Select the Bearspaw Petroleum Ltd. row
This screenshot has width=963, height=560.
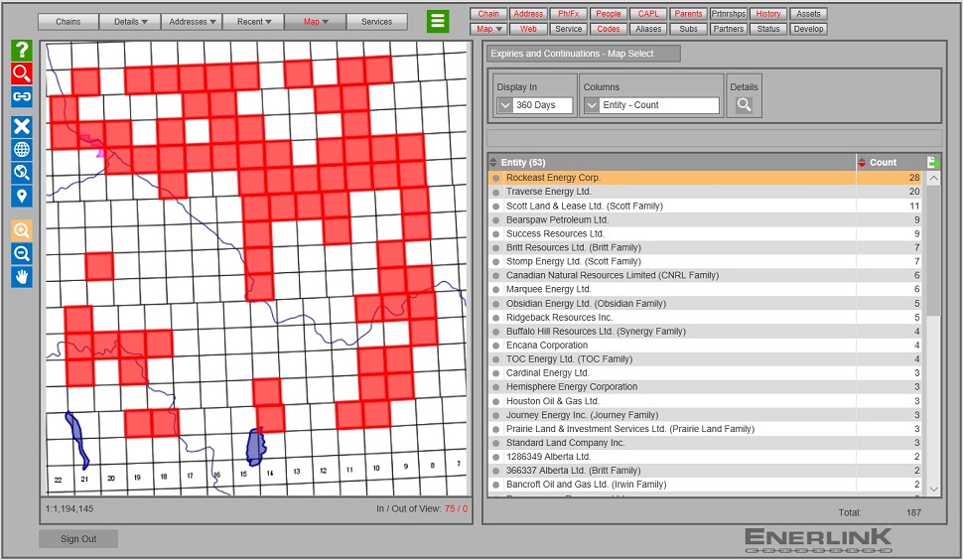(x=705, y=219)
